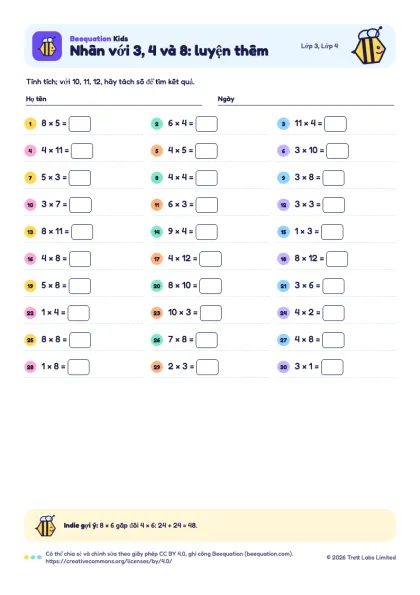Click the answer box for 4 × 12
420x595 pixels.
(211, 259)
